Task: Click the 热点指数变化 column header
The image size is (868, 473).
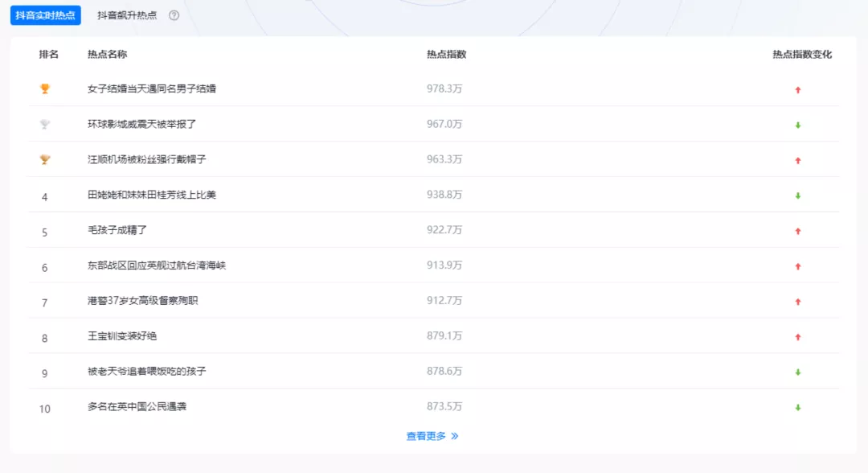Action: [x=802, y=54]
